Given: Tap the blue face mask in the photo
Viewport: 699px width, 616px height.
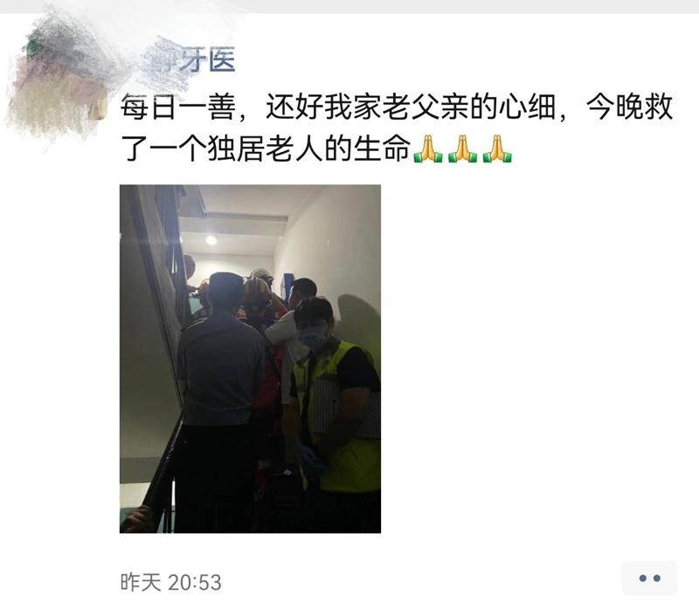Looking at the screenshot, I should tap(313, 337).
